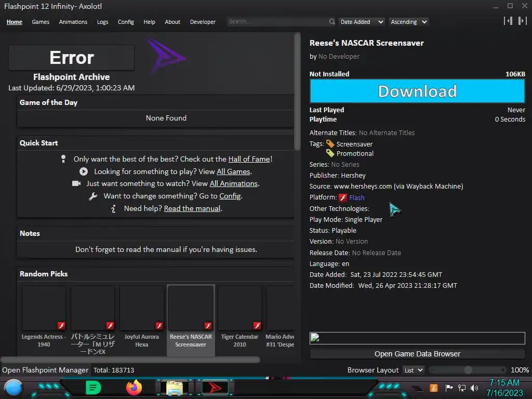The width and height of the screenshot is (532, 399).
Task: Click Flash badge on Legends Actress thumbnail
Action: [x=61, y=326]
